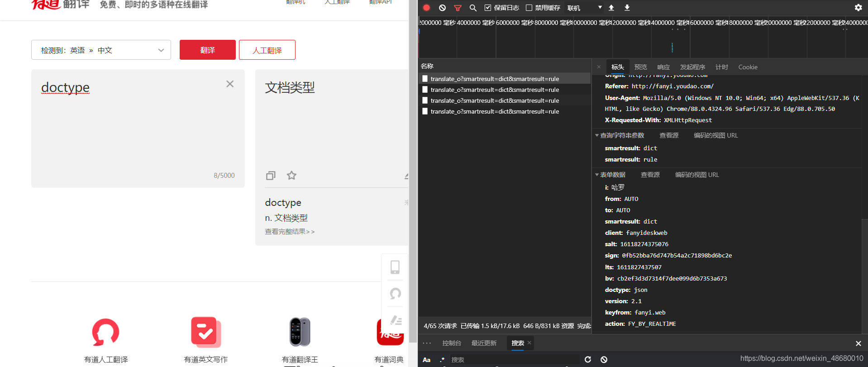Viewport: 868px width, 367px height.
Task: Open feedback floating sidebar icon
Action: (395, 320)
